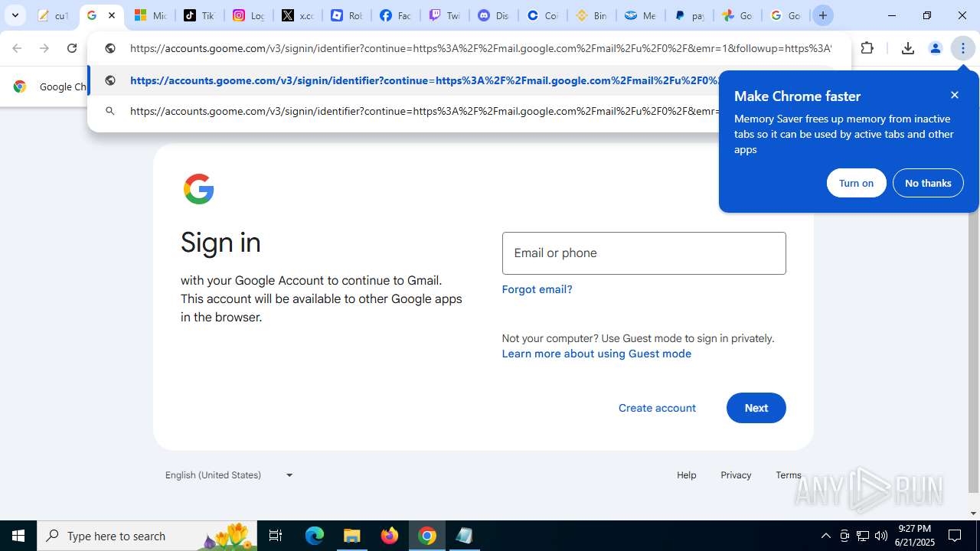Reload the current page
This screenshot has width=980, height=551.
[x=72, y=48]
